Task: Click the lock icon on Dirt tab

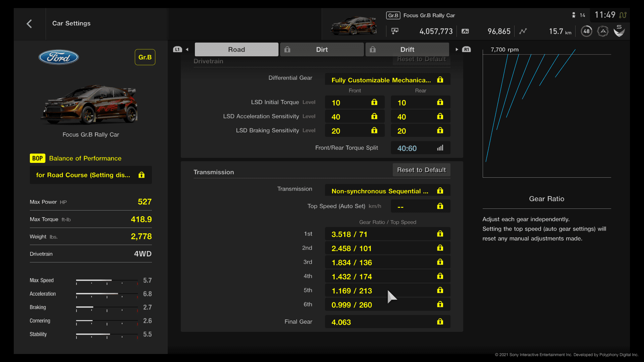Action: [x=287, y=50]
